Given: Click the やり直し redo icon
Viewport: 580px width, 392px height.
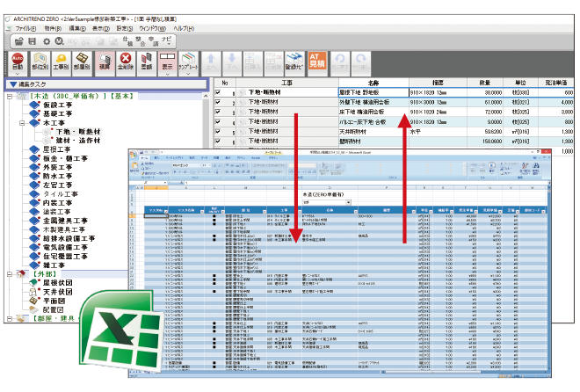Looking at the screenshot, I should (360, 62).
